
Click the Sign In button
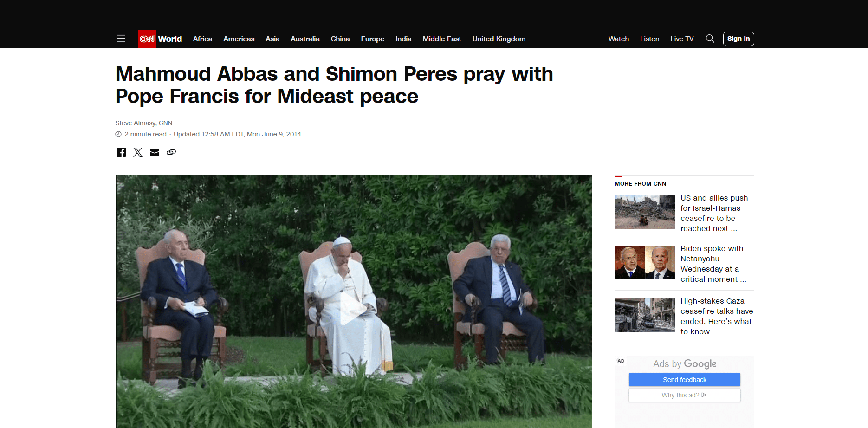[x=738, y=39]
